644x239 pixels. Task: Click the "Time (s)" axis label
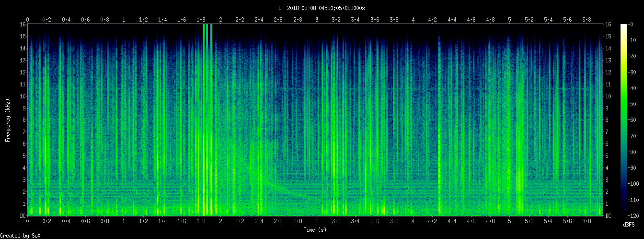(x=315, y=230)
